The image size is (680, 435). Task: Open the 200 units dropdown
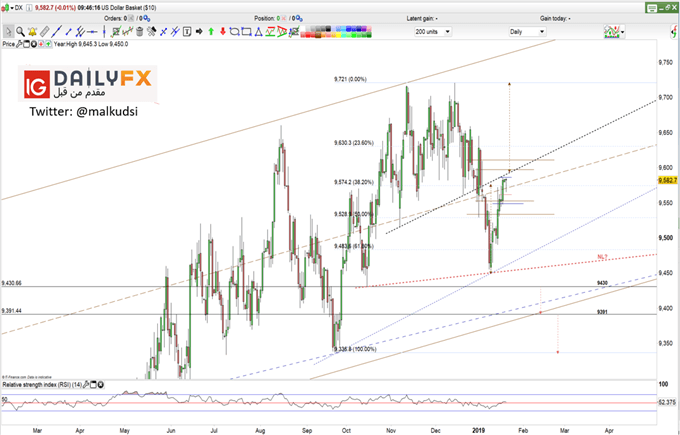(433, 32)
